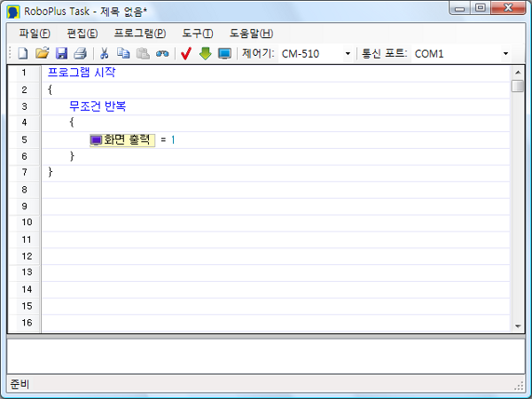The image size is (532, 399).
Task: Open the output monitor screen icon
Action: coord(224,53)
